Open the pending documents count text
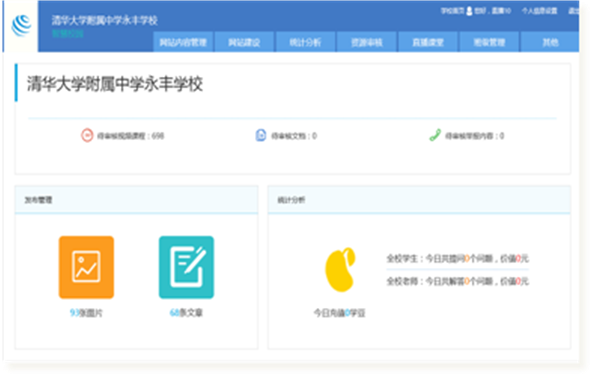 pos(294,136)
